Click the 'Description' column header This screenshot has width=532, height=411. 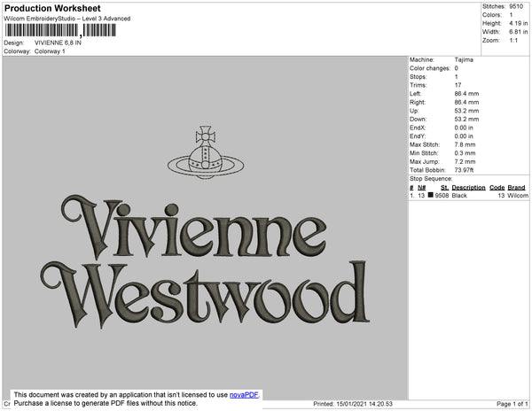tap(468, 188)
